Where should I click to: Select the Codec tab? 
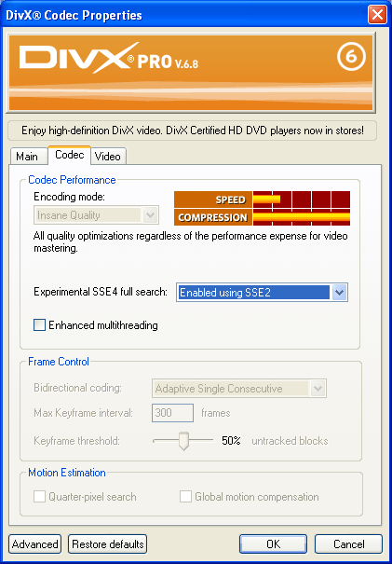(69, 155)
